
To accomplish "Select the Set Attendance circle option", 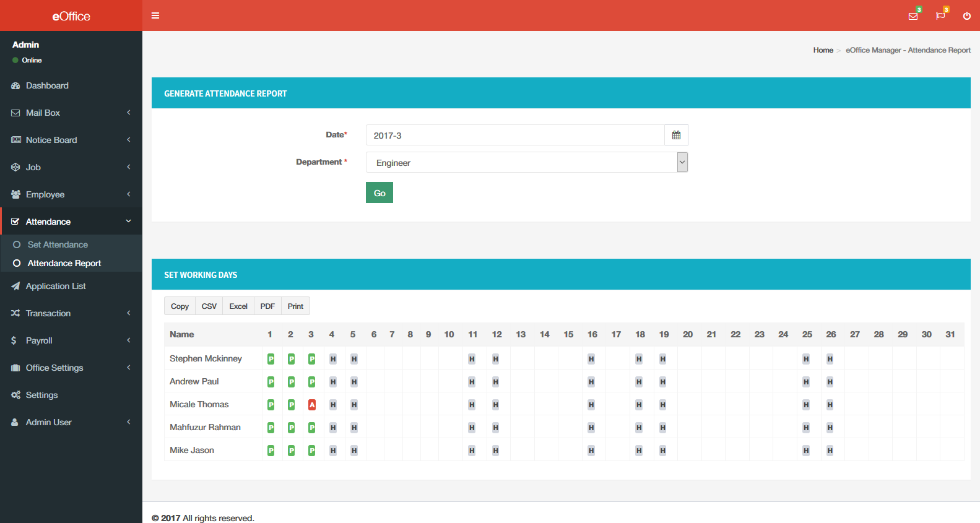I will pyautogui.click(x=17, y=244).
